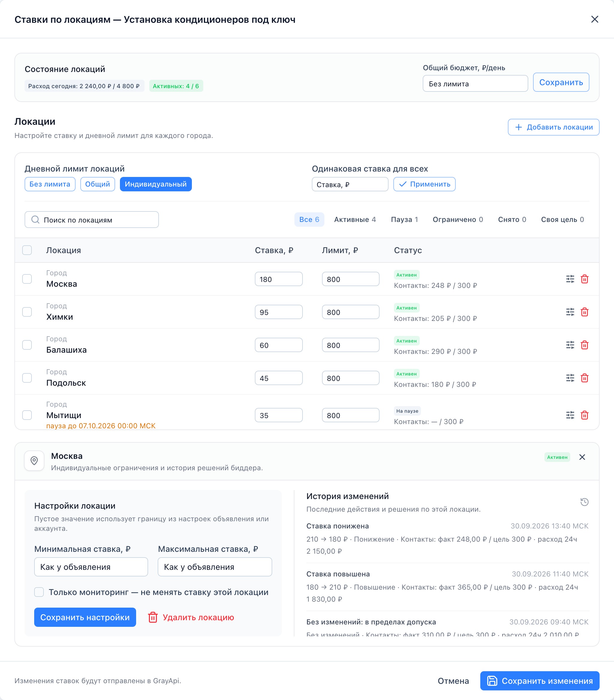Click the Сохранить изменения button
Image resolution: width=614 pixels, height=700 pixels.
click(x=540, y=681)
